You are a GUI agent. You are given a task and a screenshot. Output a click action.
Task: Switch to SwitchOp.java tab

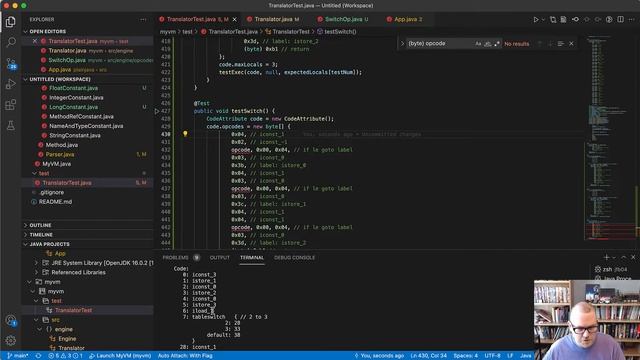tap(343, 19)
